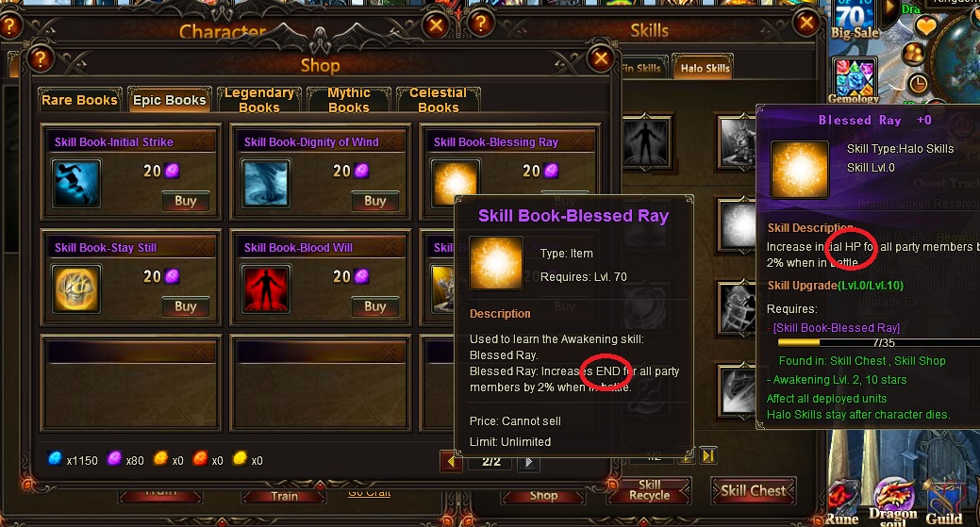Image resolution: width=980 pixels, height=527 pixels.
Task: Open the Skills panel help question mark
Action: point(481,24)
